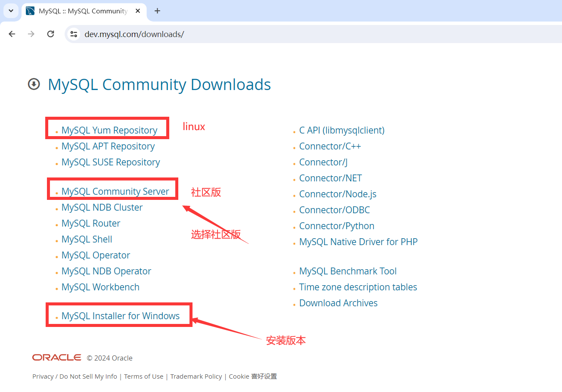Open MySQL Installer for Windows link
The image size is (562, 392).
(x=121, y=316)
